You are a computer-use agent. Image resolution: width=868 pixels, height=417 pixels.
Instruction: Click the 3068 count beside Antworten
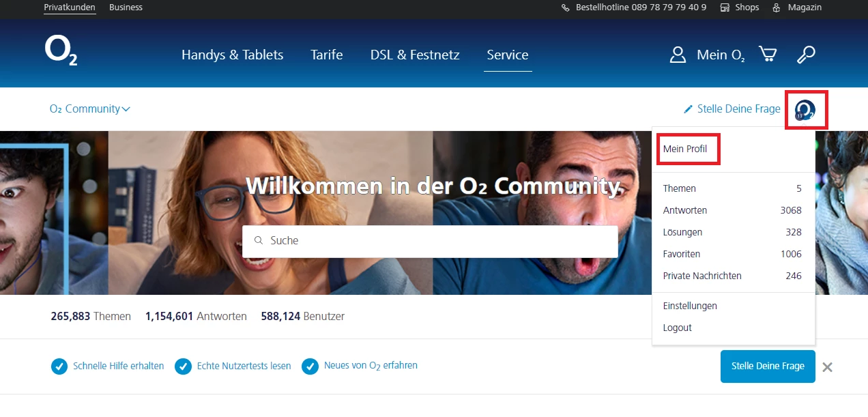(791, 210)
